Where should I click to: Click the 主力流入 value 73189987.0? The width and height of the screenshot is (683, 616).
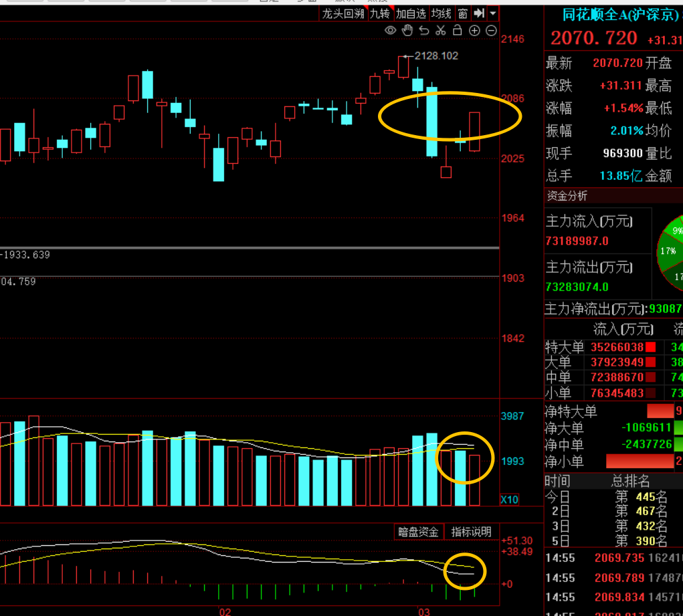pos(577,241)
